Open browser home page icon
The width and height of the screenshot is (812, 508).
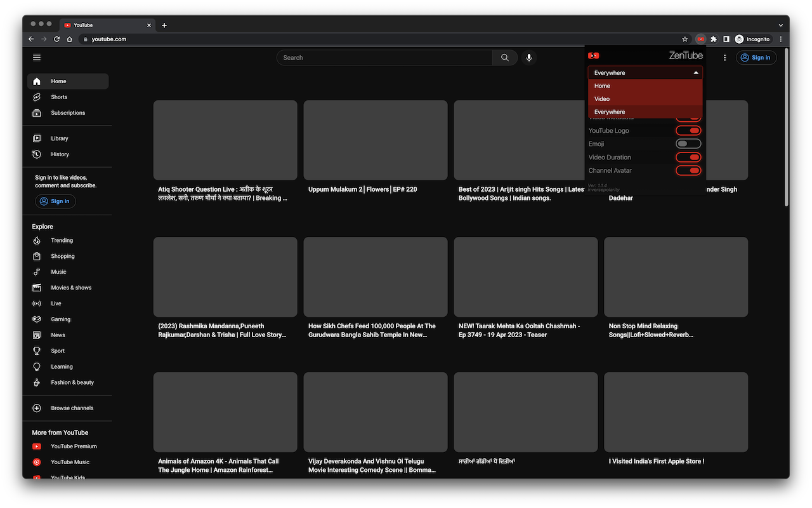(69, 39)
